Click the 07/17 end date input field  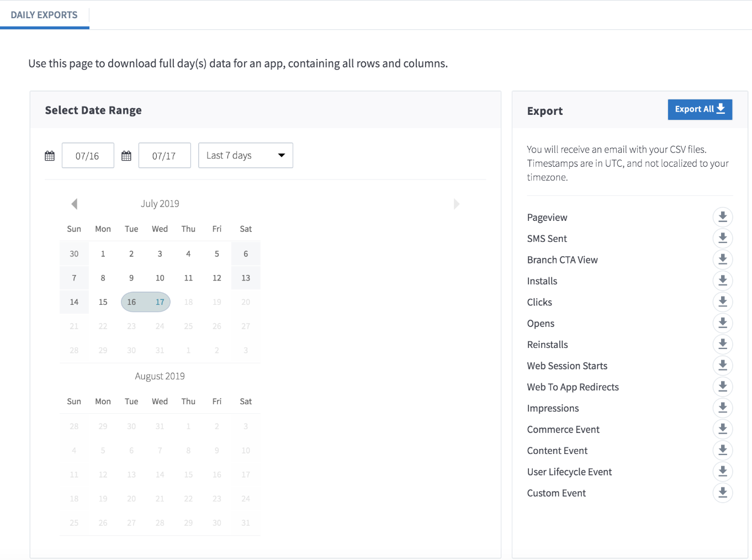(165, 155)
